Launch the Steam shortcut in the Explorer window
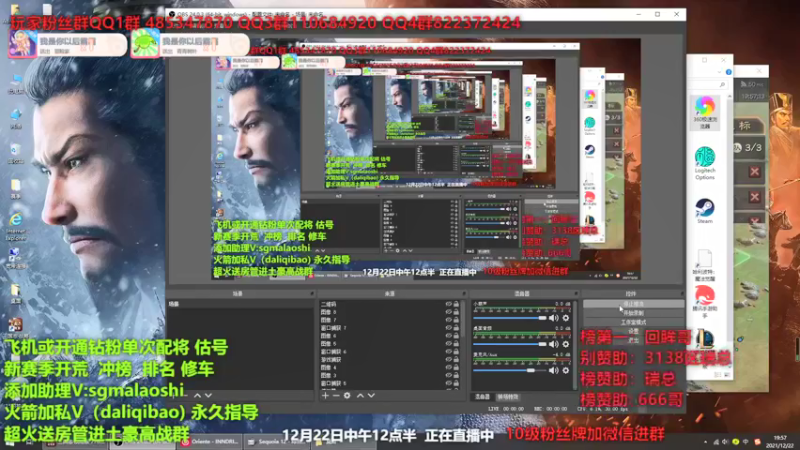 point(705,211)
